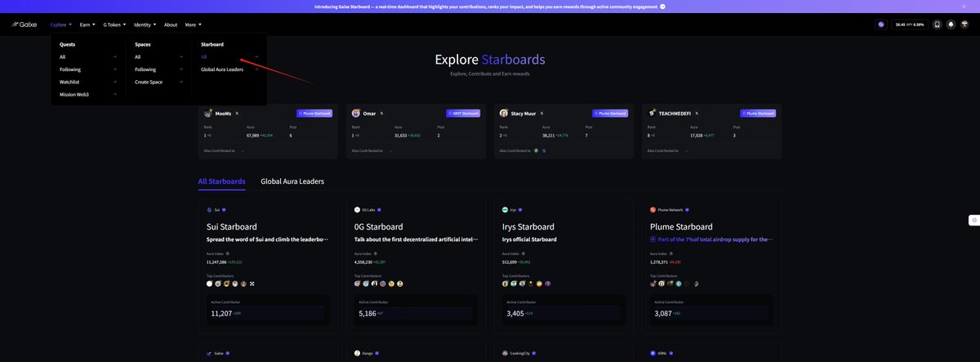Open the mobile app icon
Viewport: 980px width, 362px height.
tap(937, 25)
